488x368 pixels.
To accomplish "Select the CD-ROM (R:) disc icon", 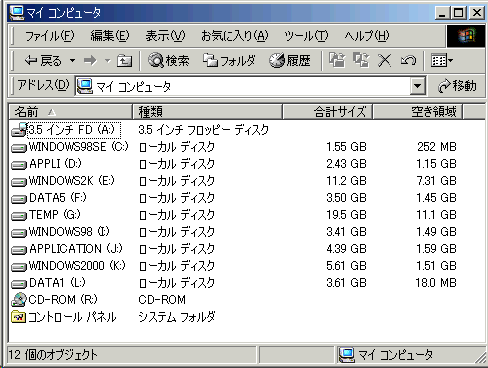I will tap(19, 300).
